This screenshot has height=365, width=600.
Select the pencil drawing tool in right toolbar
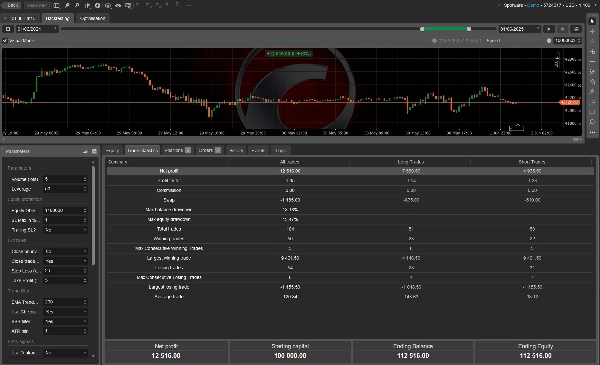click(x=592, y=91)
